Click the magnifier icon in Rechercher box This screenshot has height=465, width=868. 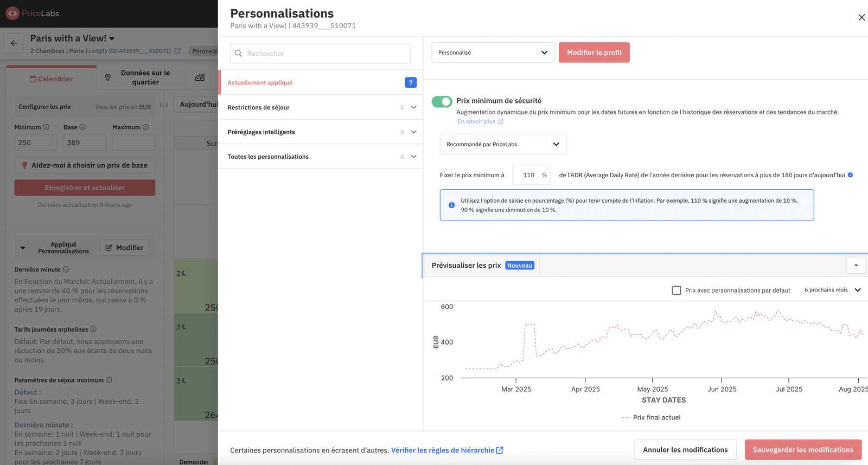[x=238, y=54]
